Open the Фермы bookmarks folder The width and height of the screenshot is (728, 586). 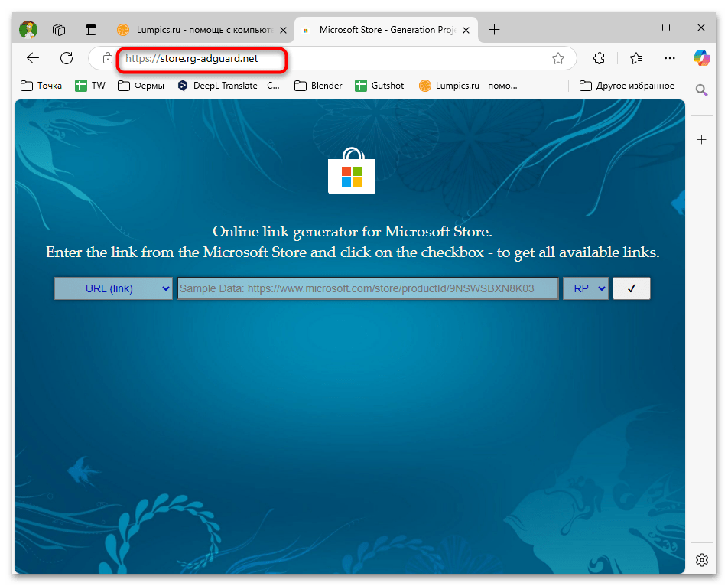(141, 86)
